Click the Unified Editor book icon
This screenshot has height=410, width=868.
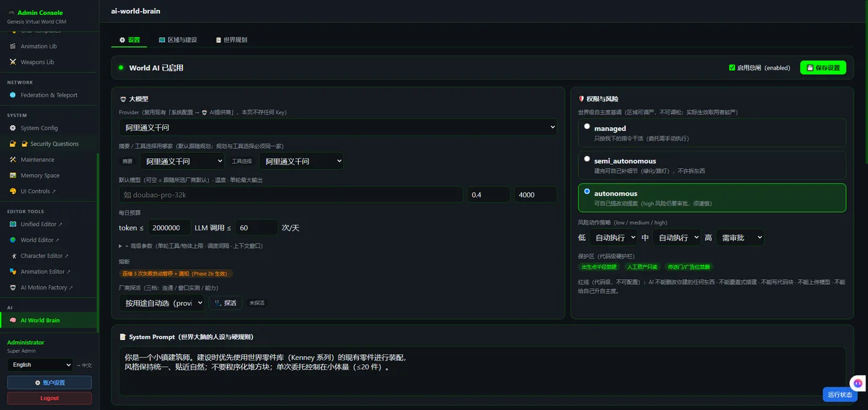(14, 224)
